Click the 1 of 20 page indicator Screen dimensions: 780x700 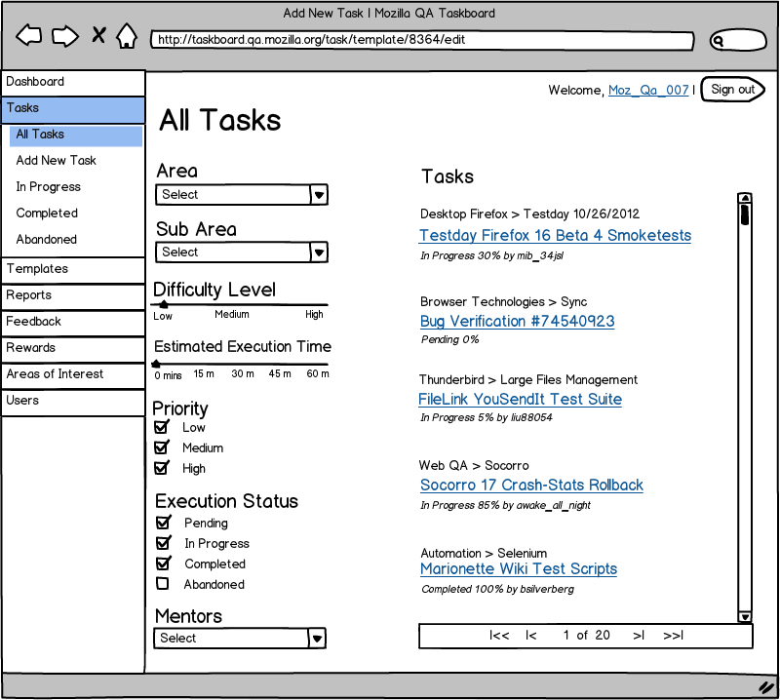(x=587, y=636)
